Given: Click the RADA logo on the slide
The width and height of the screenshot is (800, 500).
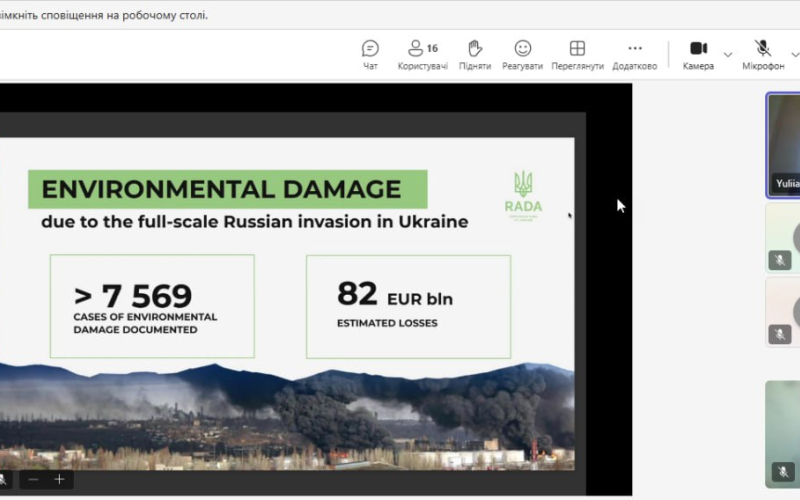Looking at the screenshot, I should click(523, 196).
